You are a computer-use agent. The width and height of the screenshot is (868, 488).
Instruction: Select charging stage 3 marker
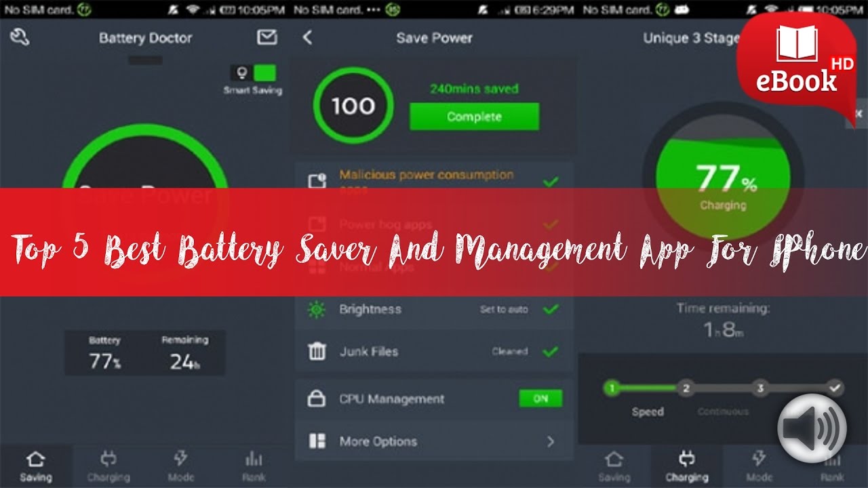click(x=760, y=388)
